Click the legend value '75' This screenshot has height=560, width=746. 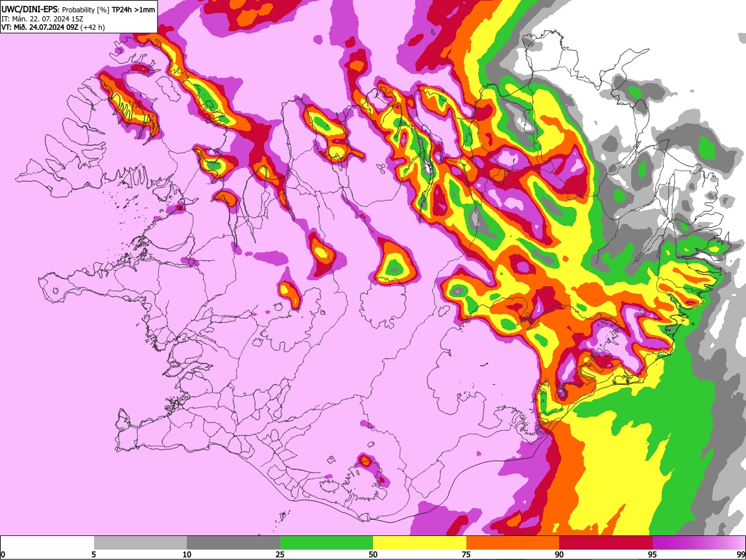pyautogui.click(x=466, y=554)
